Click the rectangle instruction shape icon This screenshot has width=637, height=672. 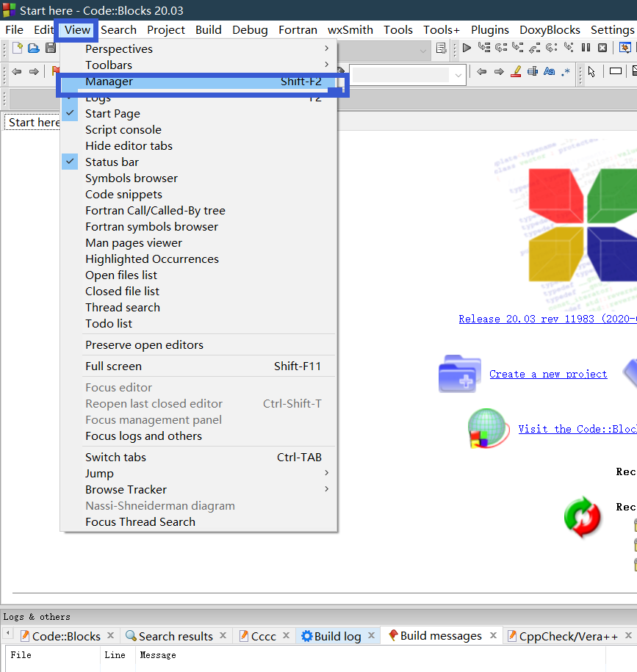[x=616, y=71]
